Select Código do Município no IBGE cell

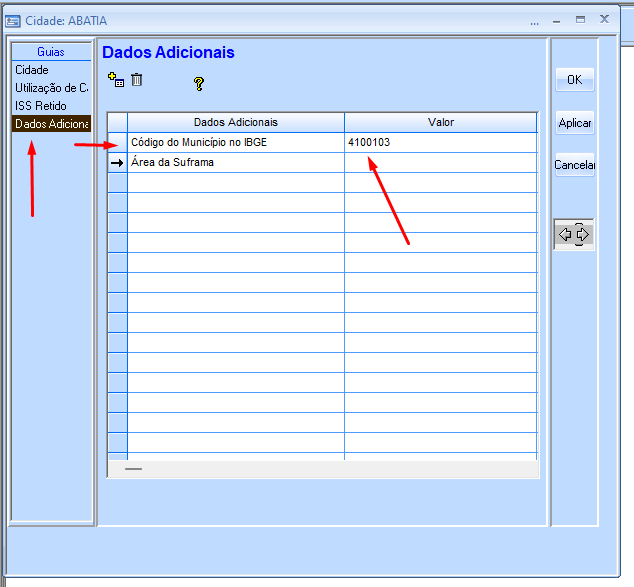click(x=236, y=142)
